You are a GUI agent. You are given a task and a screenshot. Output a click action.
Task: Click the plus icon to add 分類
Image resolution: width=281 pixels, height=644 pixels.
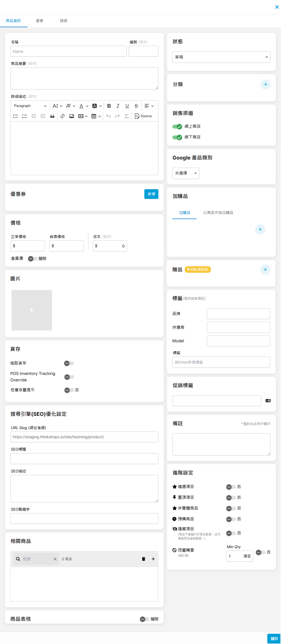click(265, 85)
